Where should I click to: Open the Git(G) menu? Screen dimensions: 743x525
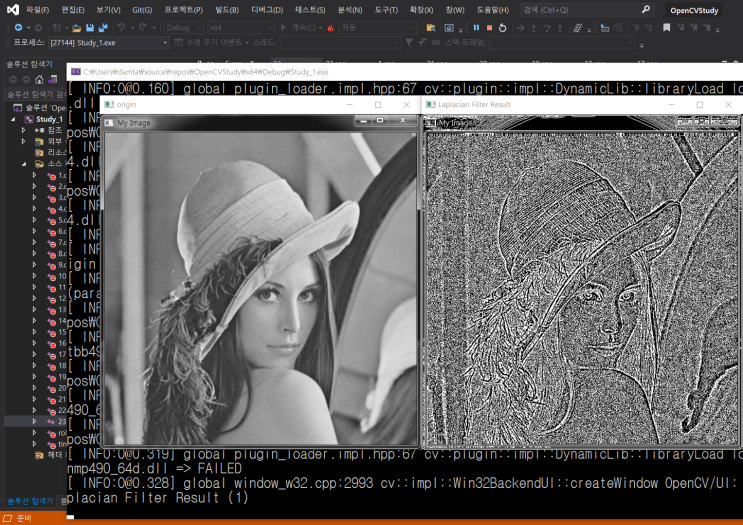142,10
